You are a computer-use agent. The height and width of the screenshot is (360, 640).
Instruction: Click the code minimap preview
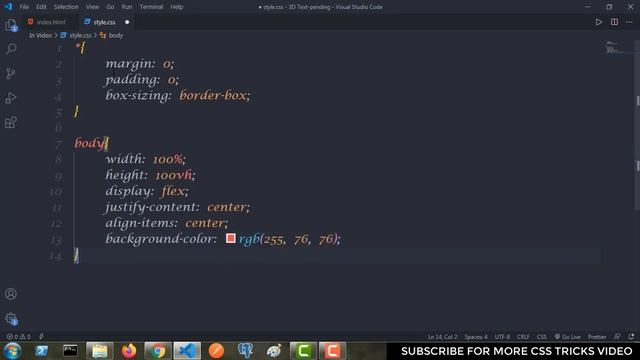click(614, 47)
